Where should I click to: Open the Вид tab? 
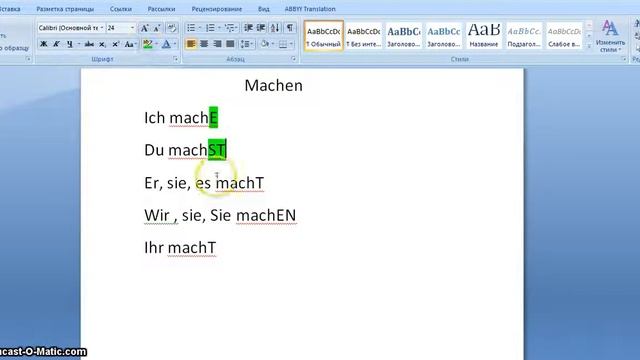(x=264, y=9)
